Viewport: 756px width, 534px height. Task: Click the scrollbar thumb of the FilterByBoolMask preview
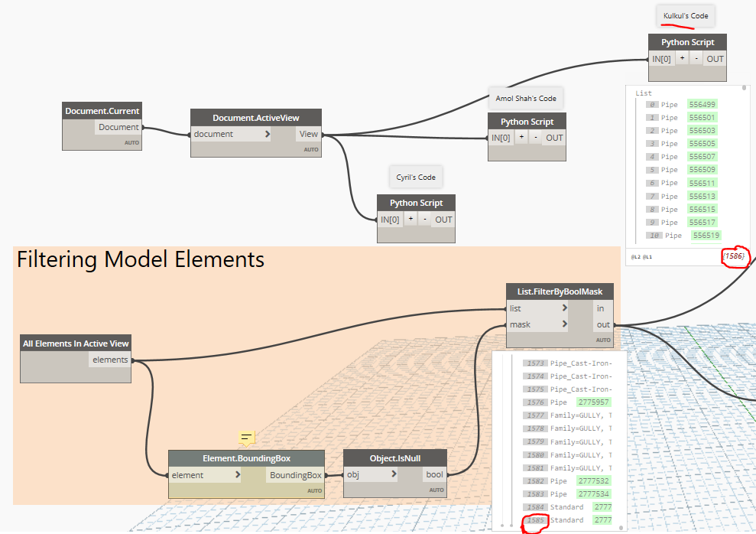click(621, 527)
